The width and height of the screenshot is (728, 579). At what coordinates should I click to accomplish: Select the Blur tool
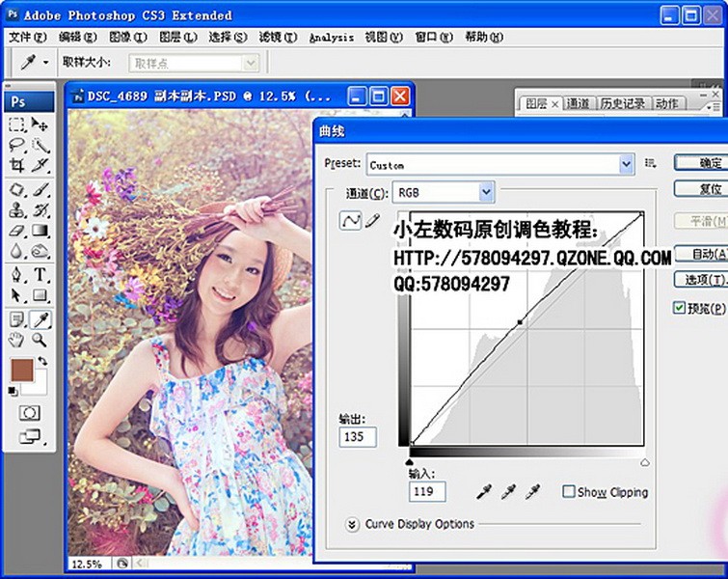16,251
